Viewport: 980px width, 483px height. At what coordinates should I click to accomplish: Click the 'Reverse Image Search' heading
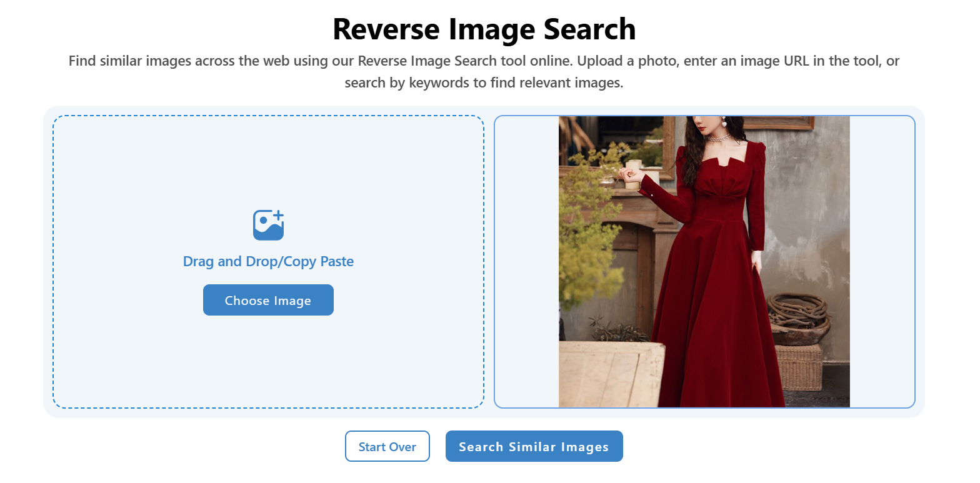coord(484,29)
